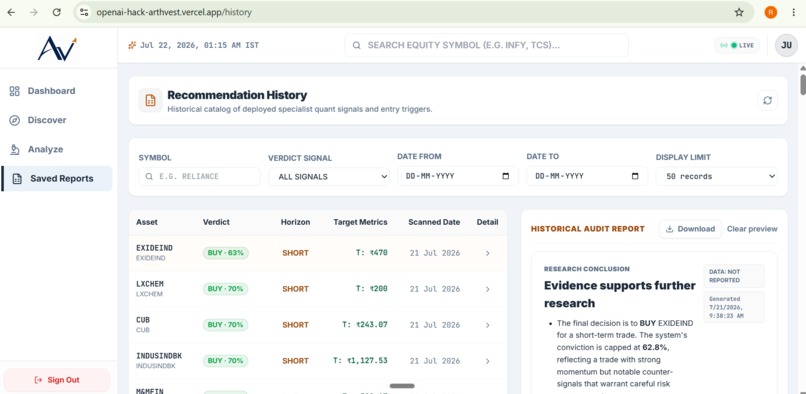
Task: Click the Date To input field
Action: pos(587,176)
